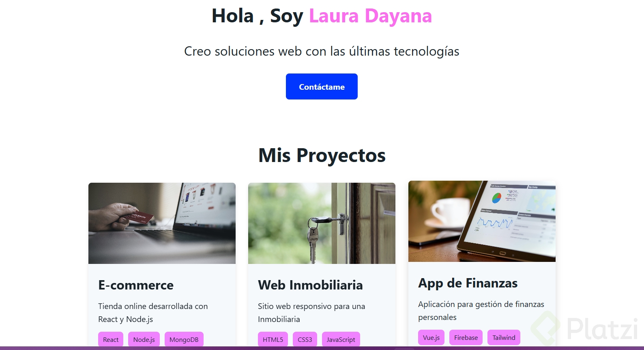This screenshot has height=350, width=644.
Task: Click the E-commerce card title
Action: point(136,285)
